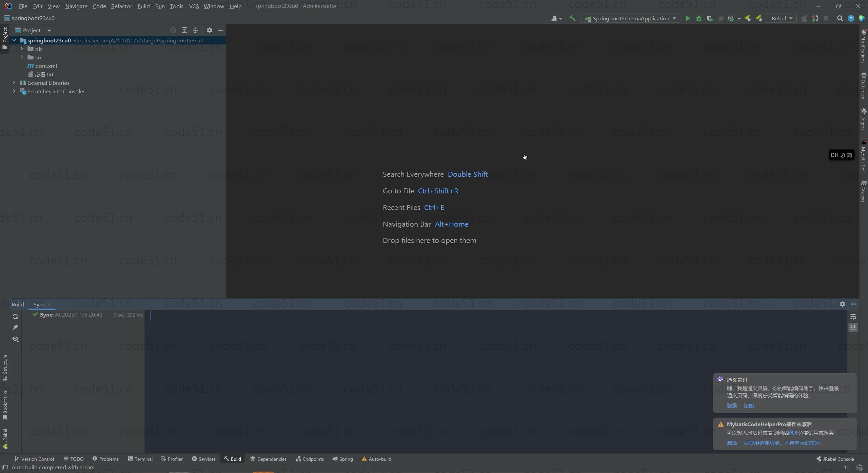Open Project panel settings gear
The height and width of the screenshot is (473, 868).
click(x=209, y=30)
